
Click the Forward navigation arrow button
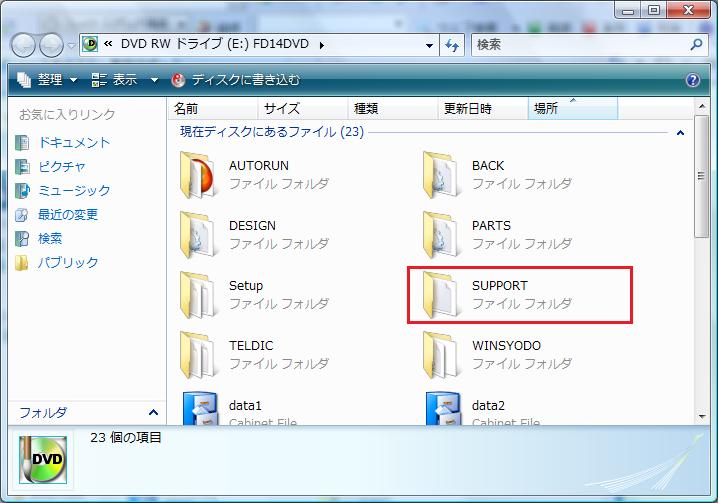pos(51,45)
